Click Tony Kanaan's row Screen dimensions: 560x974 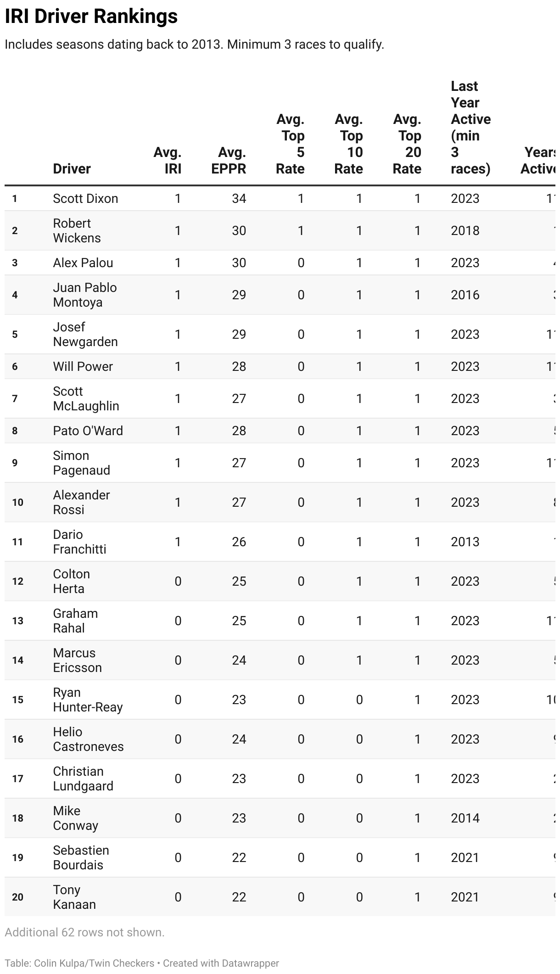[74, 897]
